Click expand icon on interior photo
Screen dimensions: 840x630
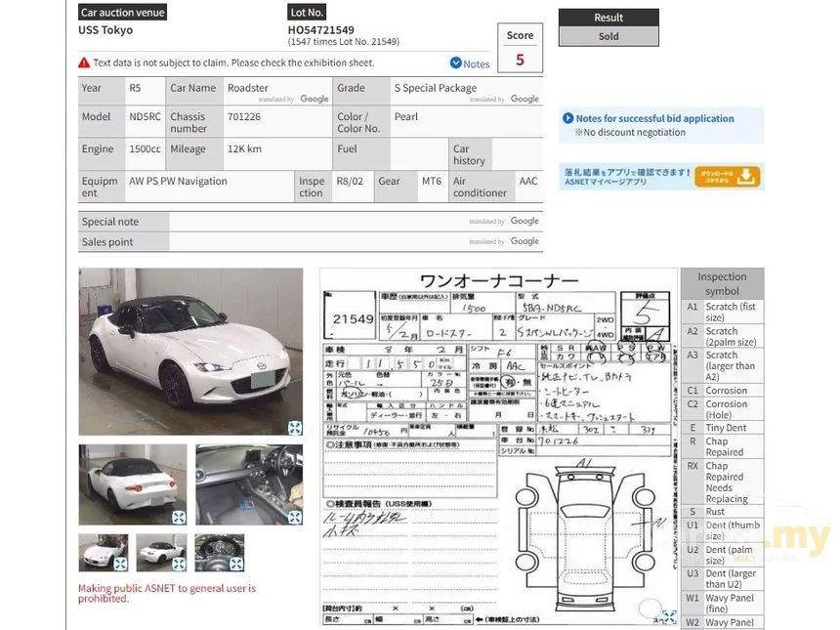(x=295, y=517)
